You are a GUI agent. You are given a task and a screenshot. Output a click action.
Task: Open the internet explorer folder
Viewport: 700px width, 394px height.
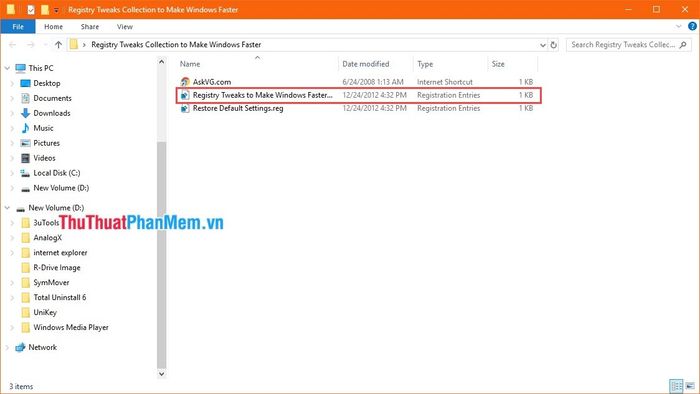point(60,253)
